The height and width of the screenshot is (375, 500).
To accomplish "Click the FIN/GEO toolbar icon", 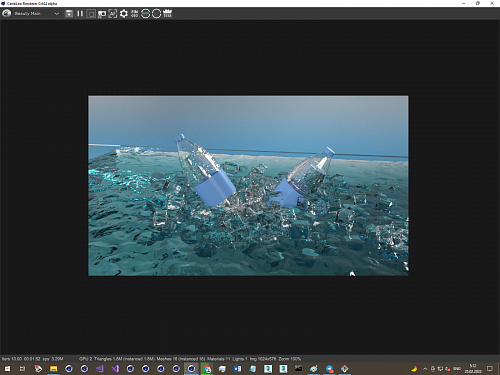I will coord(134,14).
